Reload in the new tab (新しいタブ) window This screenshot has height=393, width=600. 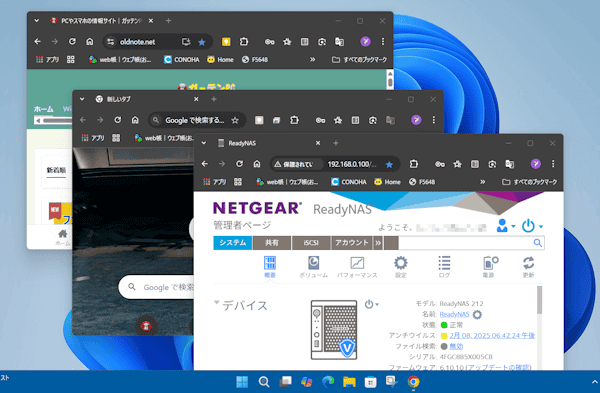tap(118, 120)
